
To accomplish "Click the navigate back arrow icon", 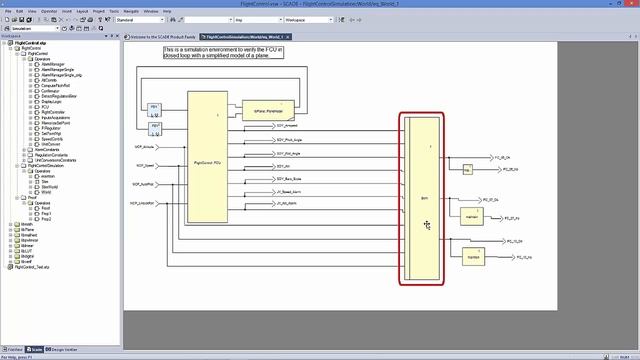I will pos(351,20).
